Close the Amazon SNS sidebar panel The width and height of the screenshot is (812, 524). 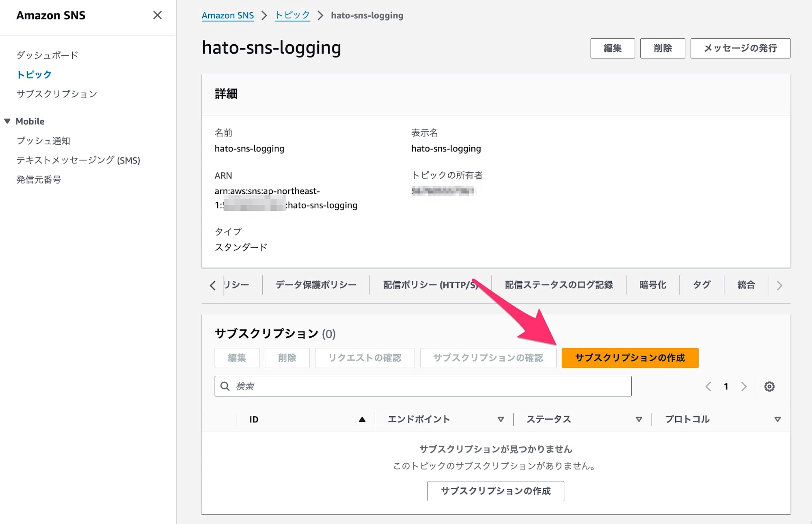(x=157, y=15)
